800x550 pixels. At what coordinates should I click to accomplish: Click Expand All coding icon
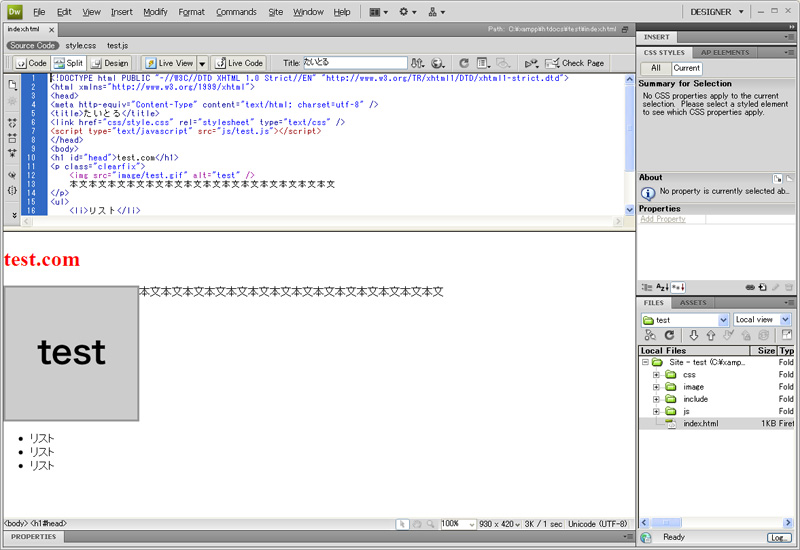12,153
